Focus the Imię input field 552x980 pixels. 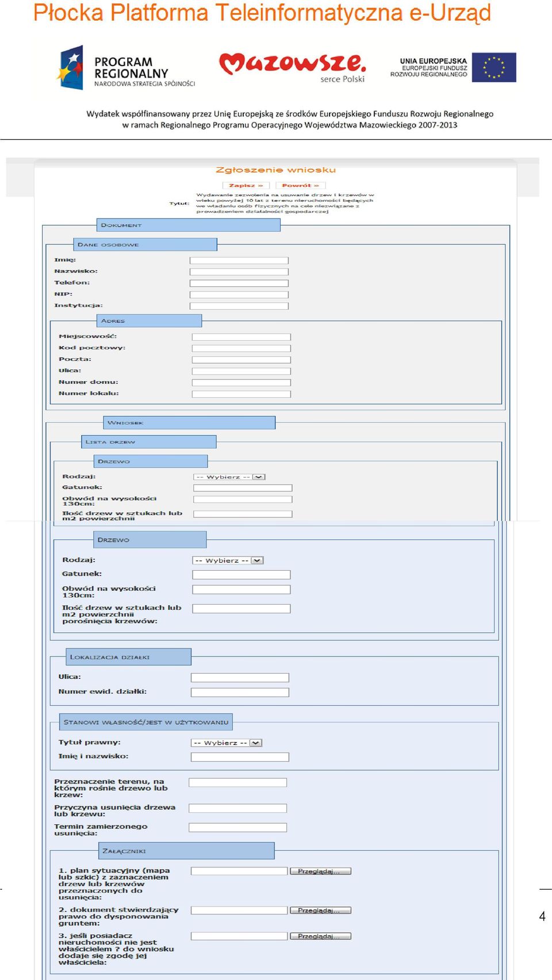(239, 260)
